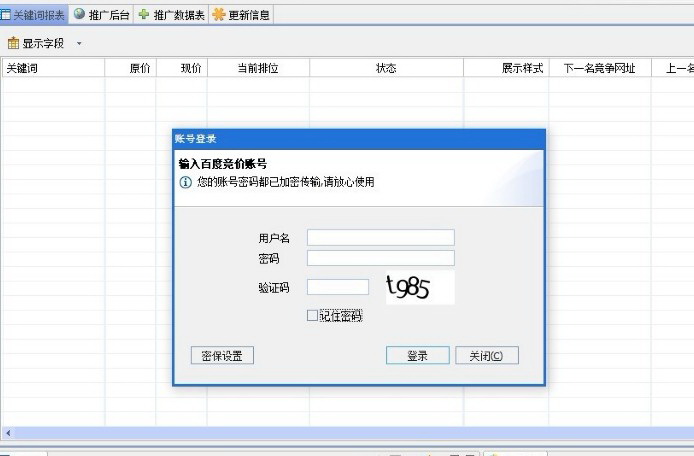Open the 关键词报表 tab
Image resolution: width=694 pixels, height=456 pixels.
click(x=34, y=15)
